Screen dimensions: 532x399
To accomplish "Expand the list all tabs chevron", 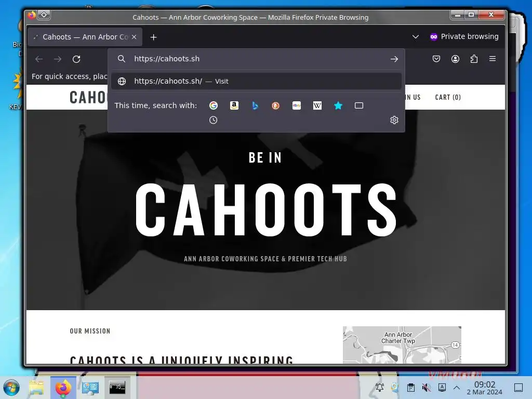I will [x=416, y=37].
